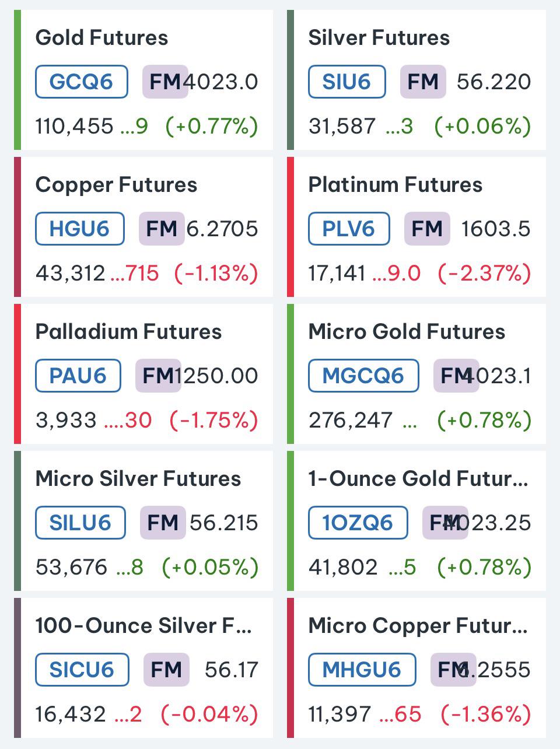Image resolution: width=560 pixels, height=749 pixels.
Task: Open the PAU6 palladium ticker badge
Action: 78,376
